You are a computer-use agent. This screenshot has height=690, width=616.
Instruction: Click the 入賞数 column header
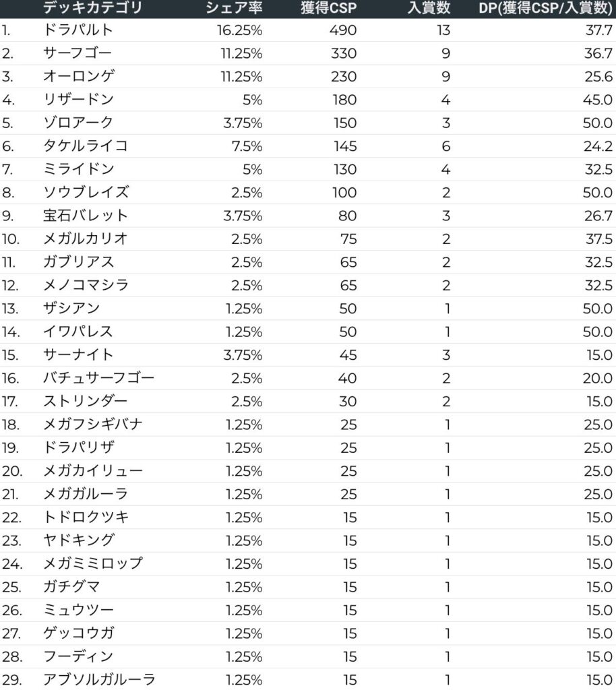[x=429, y=9]
